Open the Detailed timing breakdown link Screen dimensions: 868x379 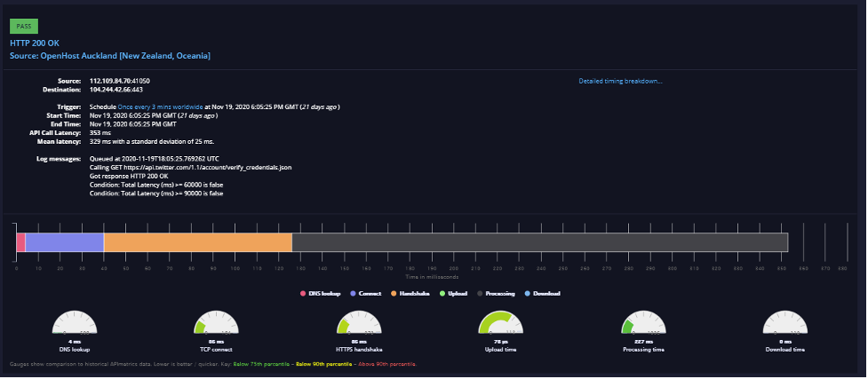click(620, 81)
